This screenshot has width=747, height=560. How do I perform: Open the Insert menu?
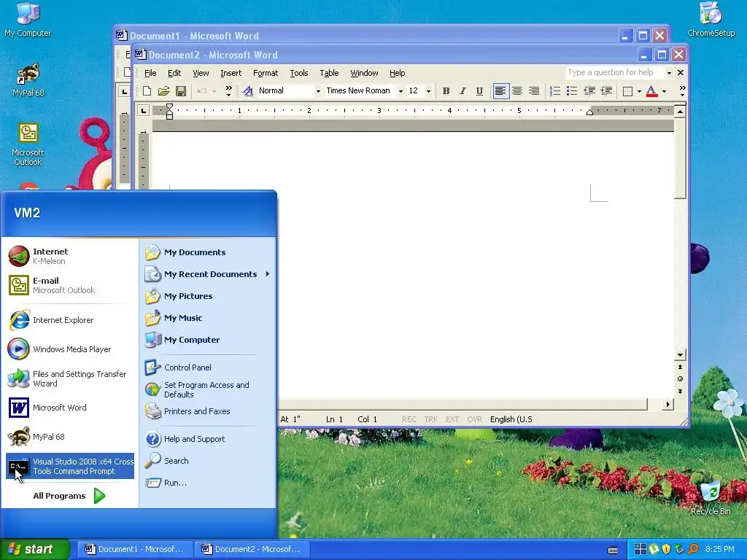coord(231,73)
